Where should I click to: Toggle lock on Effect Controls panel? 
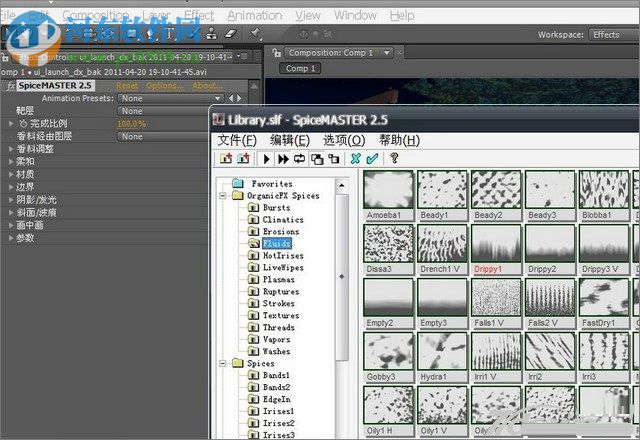click(x=4, y=58)
